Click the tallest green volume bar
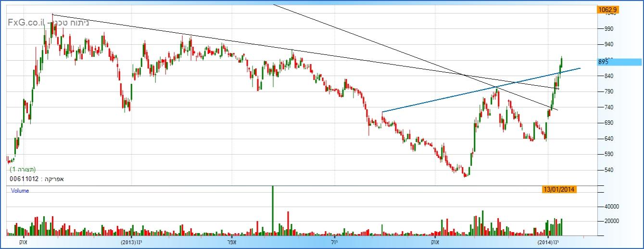The height and width of the screenshot is (249, 644). (273, 210)
